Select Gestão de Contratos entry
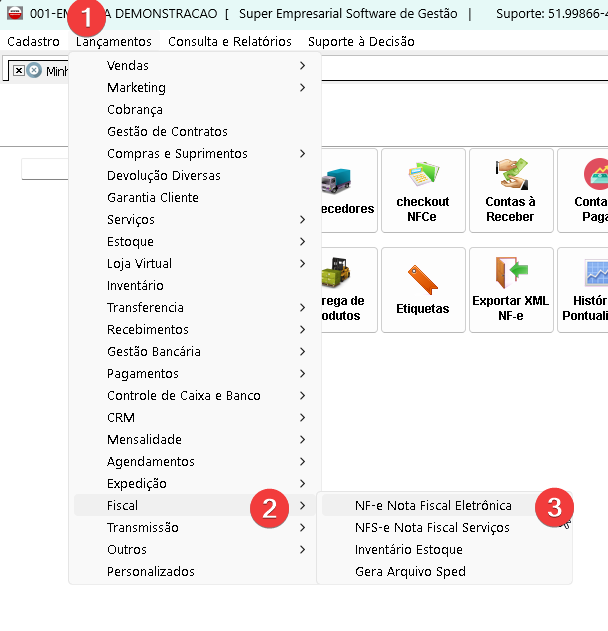The width and height of the screenshot is (608, 631). (167, 131)
